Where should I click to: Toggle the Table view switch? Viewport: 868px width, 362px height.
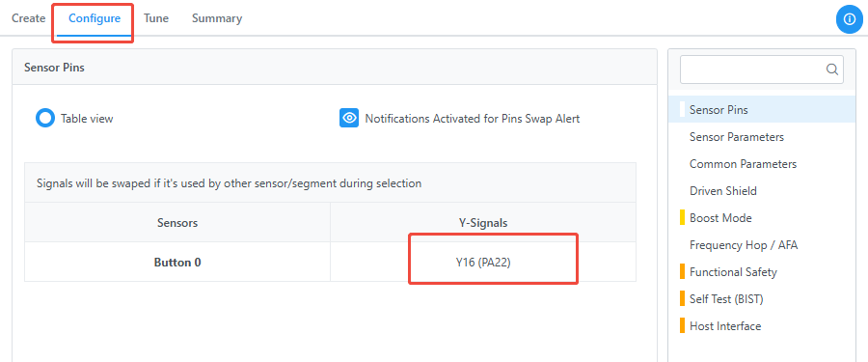point(45,118)
